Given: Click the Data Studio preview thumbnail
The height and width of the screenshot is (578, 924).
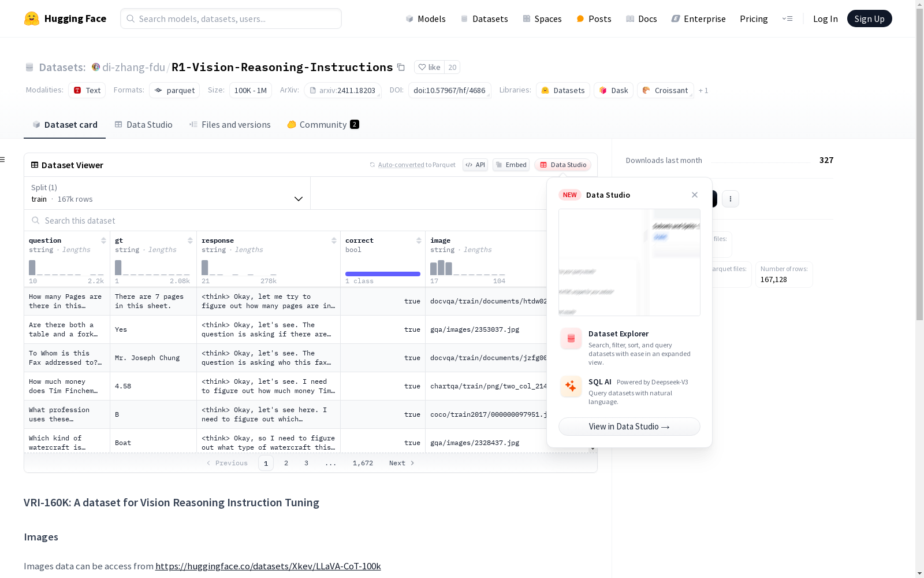Looking at the screenshot, I should 629,262.
